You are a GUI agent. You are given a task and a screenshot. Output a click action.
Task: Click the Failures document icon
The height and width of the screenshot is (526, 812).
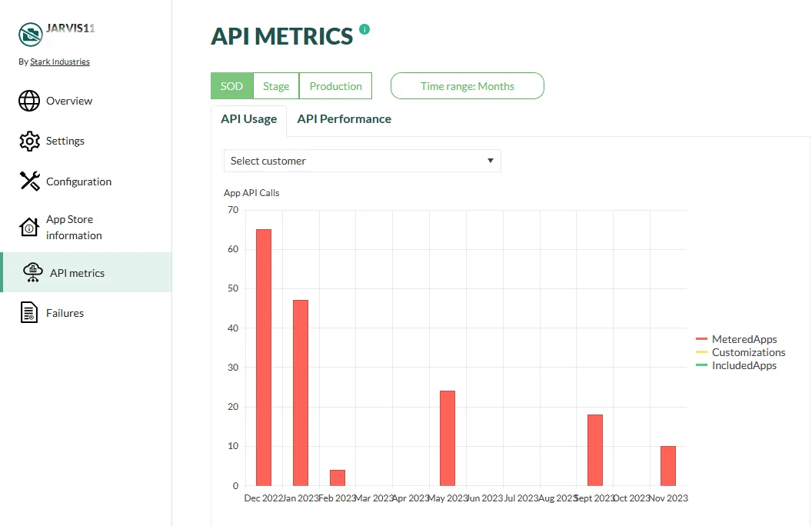tap(29, 313)
